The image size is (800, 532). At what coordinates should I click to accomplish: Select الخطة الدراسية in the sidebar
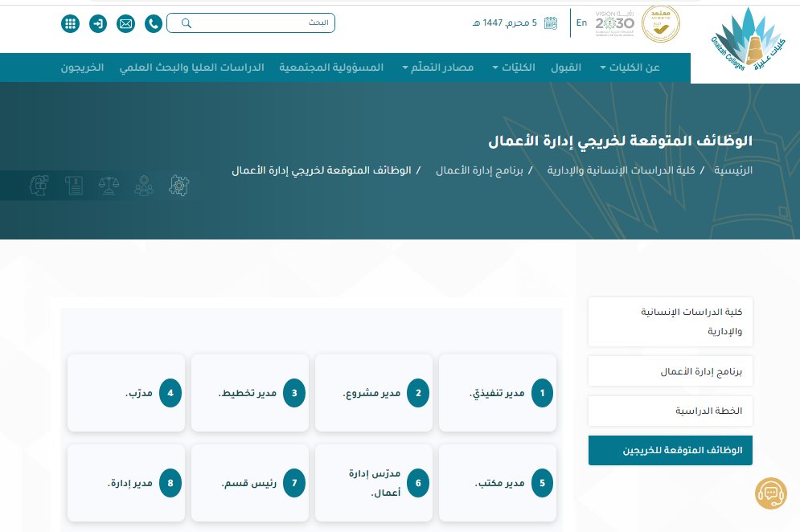[x=708, y=411]
